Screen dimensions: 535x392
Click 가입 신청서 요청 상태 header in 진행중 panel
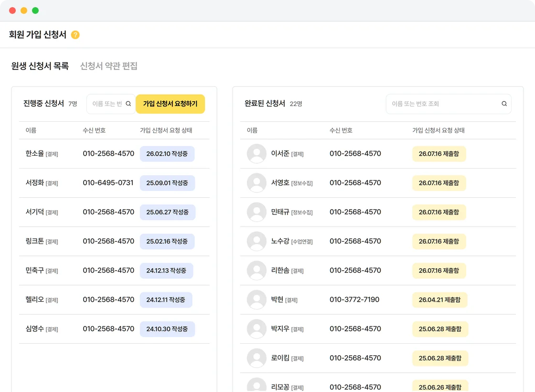[166, 130]
